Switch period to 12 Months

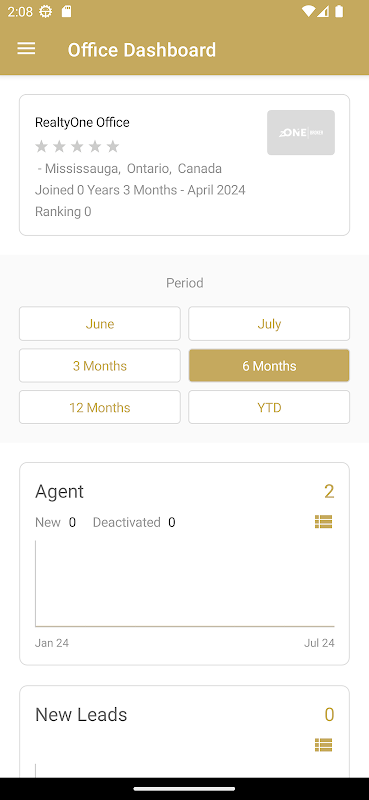point(100,407)
